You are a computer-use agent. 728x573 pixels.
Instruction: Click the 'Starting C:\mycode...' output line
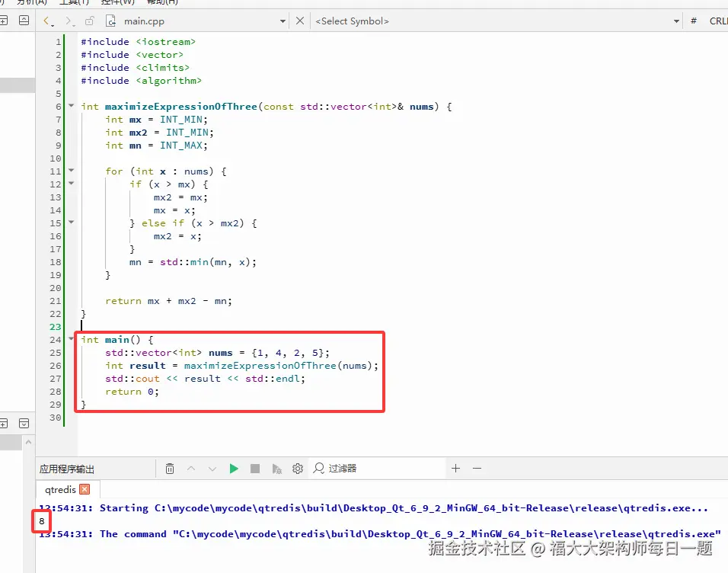373,508
